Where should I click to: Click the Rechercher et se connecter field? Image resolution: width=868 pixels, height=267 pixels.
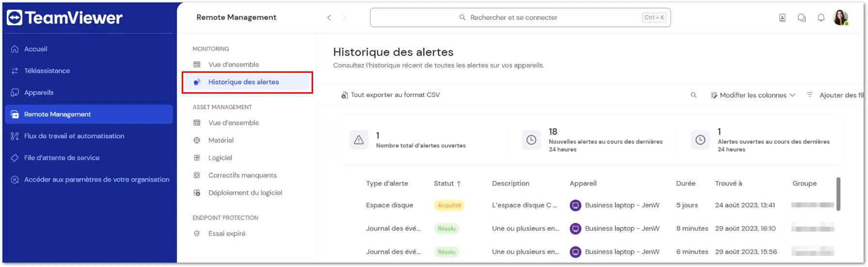520,17
